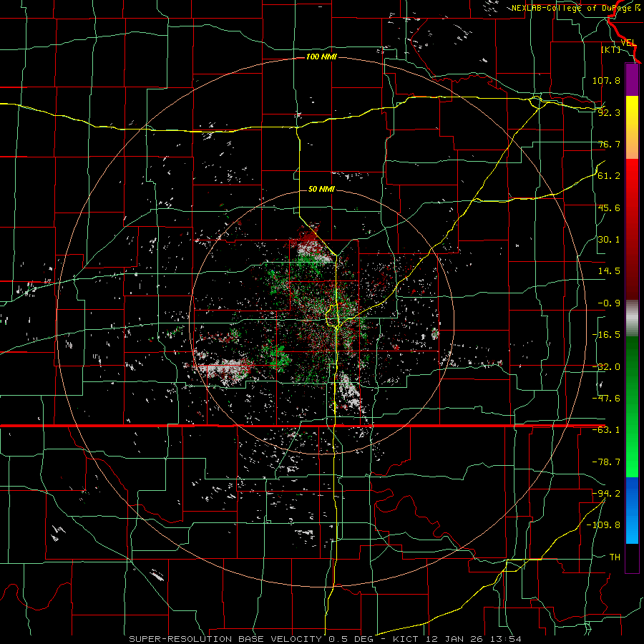Click the NEXLAB-College of DuPage credit text
This screenshot has height=644, width=644.
pos(572,8)
